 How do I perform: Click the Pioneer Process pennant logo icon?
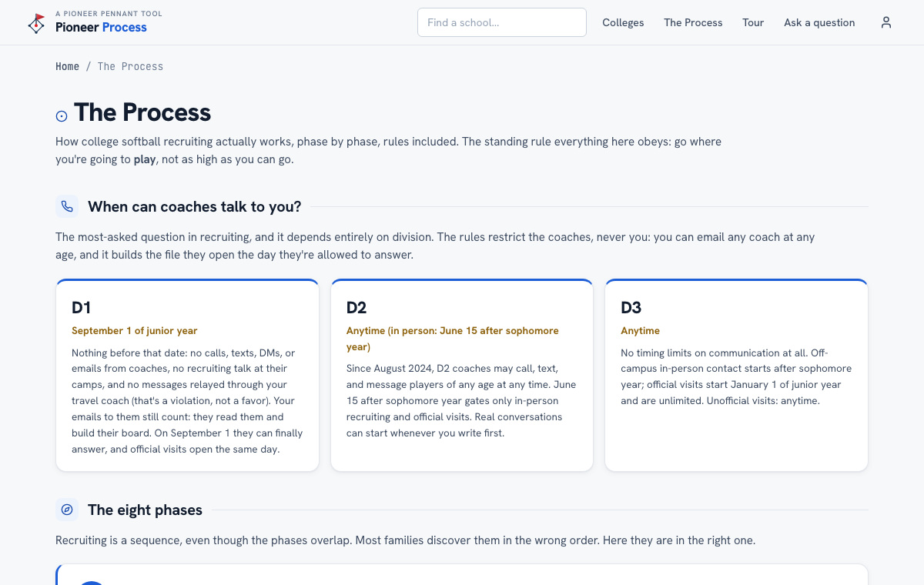(36, 23)
